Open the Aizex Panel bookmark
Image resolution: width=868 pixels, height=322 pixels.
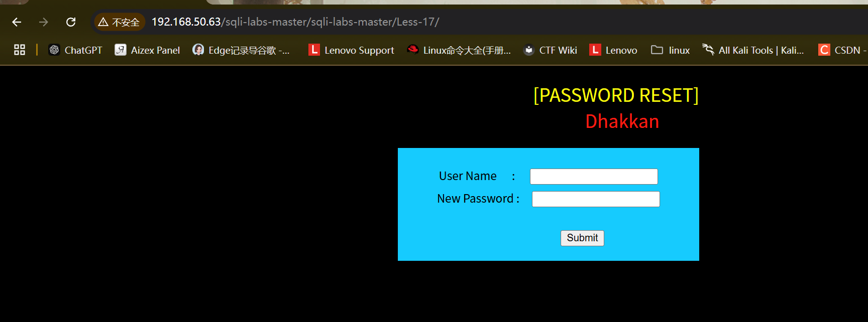click(x=148, y=50)
